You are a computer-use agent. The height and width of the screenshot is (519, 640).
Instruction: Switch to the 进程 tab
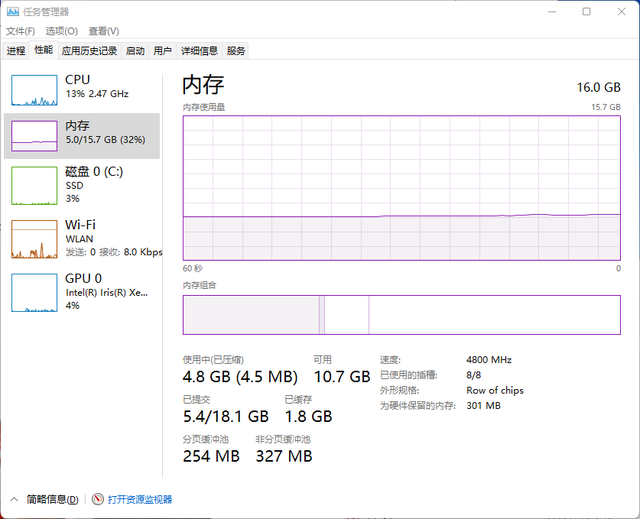click(15, 51)
